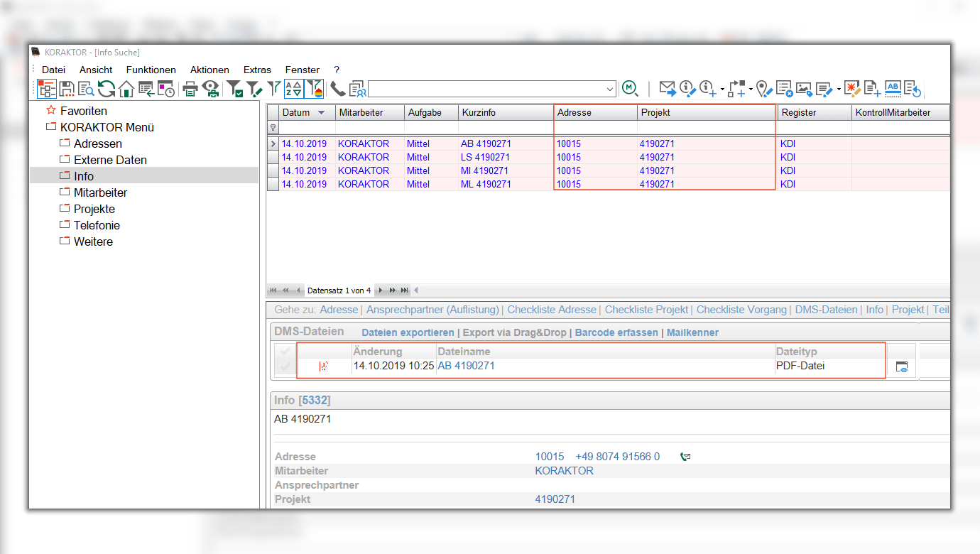Open the Funktionen menu
980x554 pixels.
tap(151, 70)
